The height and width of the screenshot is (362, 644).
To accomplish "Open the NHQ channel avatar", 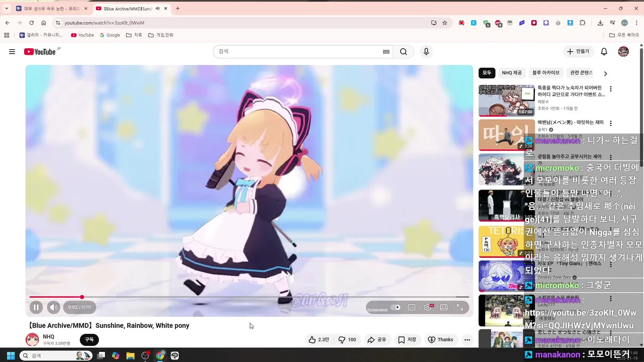I will [x=32, y=339].
